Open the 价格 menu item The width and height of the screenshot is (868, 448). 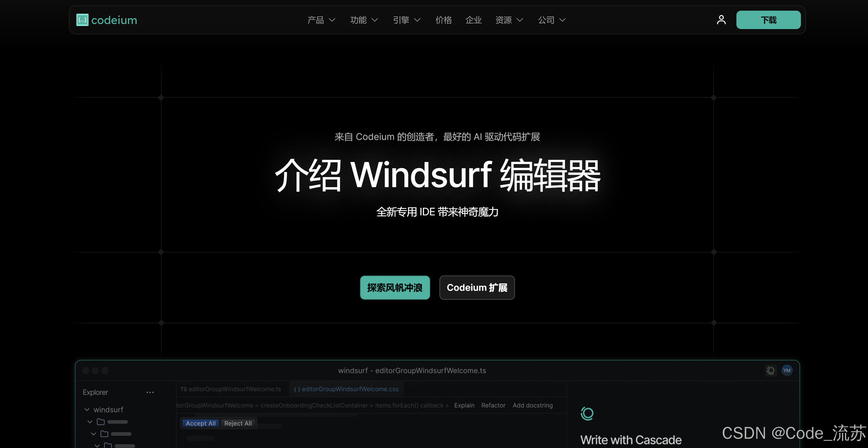(x=444, y=20)
